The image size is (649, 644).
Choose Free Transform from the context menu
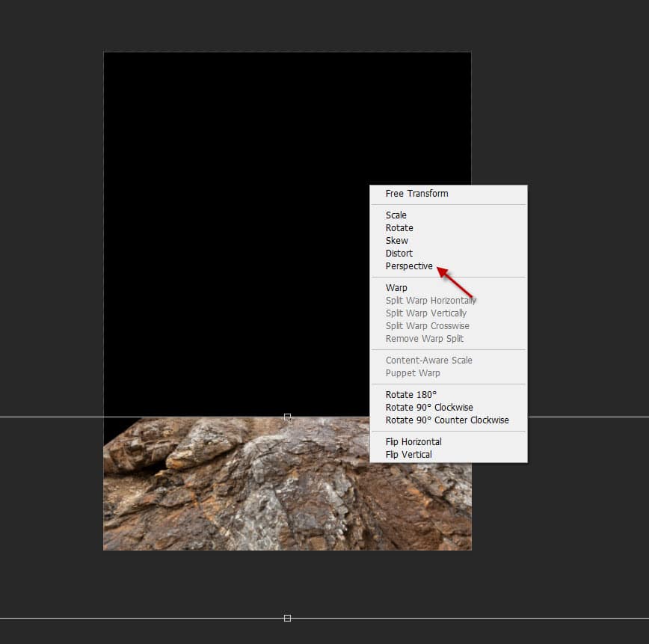pyautogui.click(x=416, y=194)
